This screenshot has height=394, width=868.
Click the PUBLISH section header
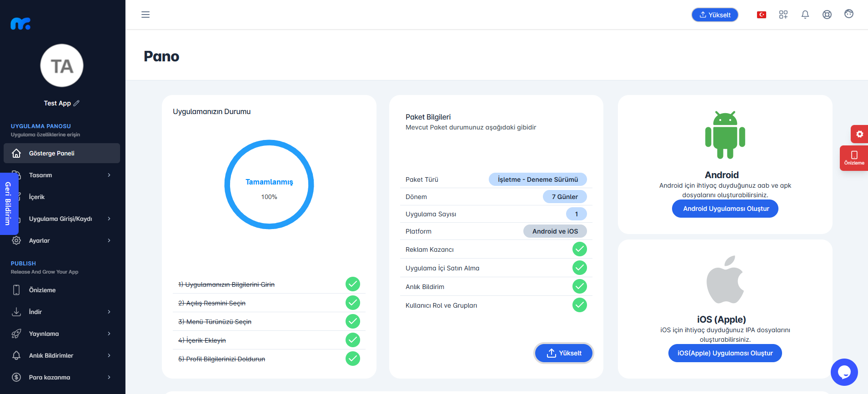(23, 263)
